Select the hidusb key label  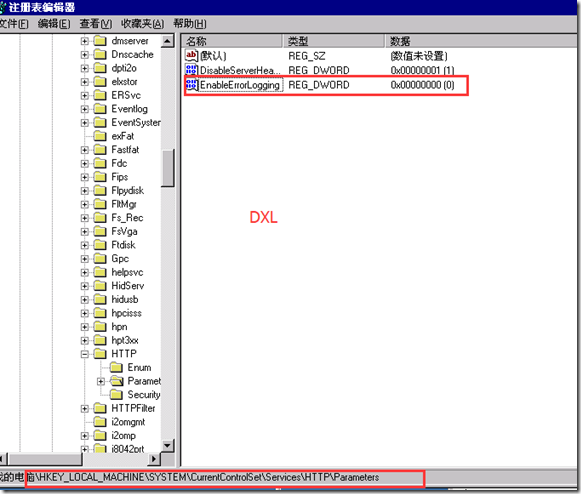click(x=124, y=299)
